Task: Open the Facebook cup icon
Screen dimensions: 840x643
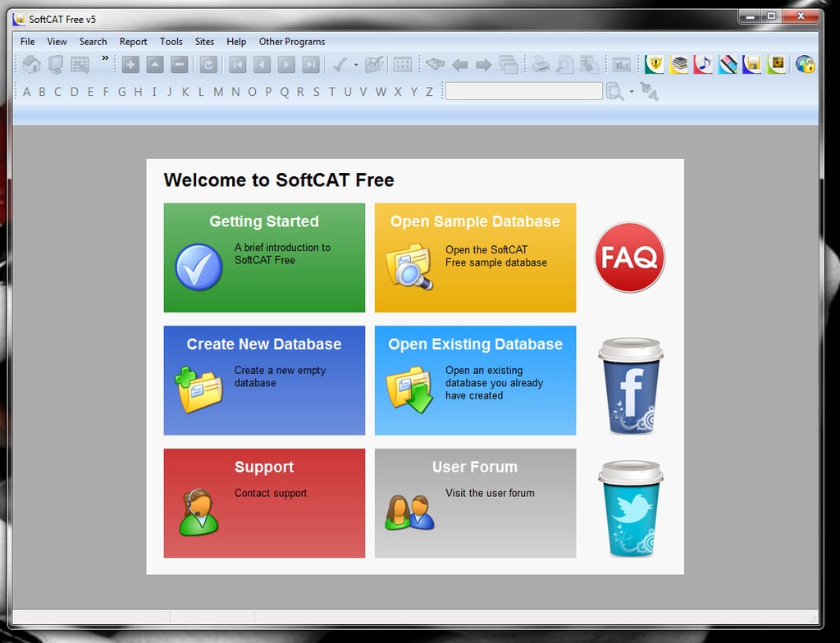Action: 631,385
